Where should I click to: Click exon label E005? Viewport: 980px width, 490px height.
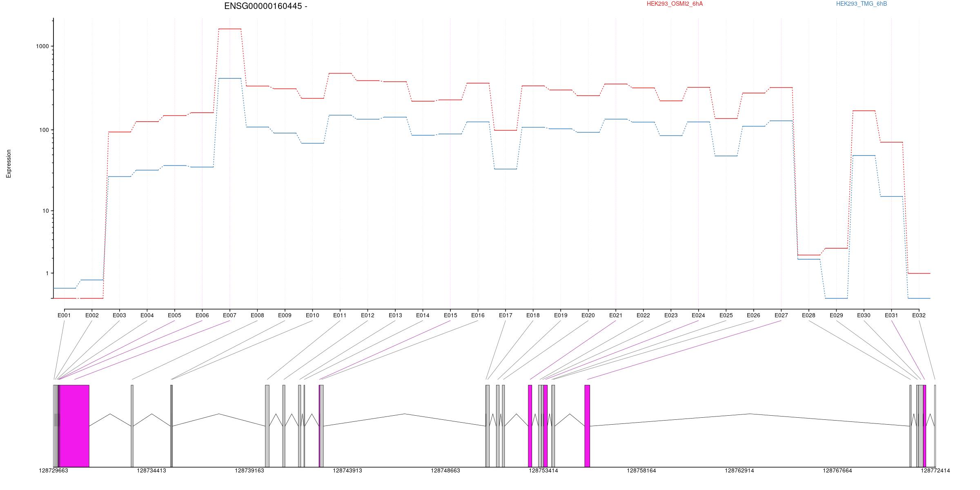coord(174,315)
